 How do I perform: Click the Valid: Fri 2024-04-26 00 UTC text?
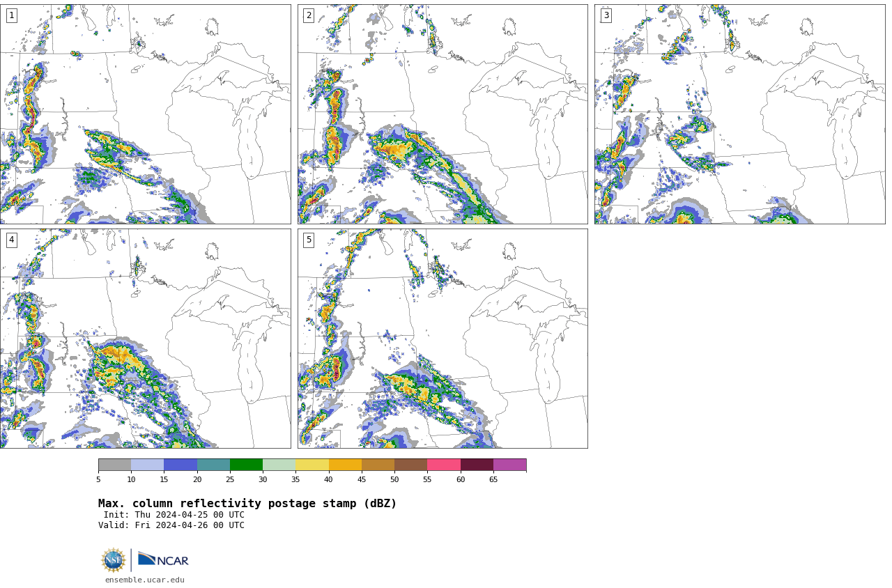(171, 525)
